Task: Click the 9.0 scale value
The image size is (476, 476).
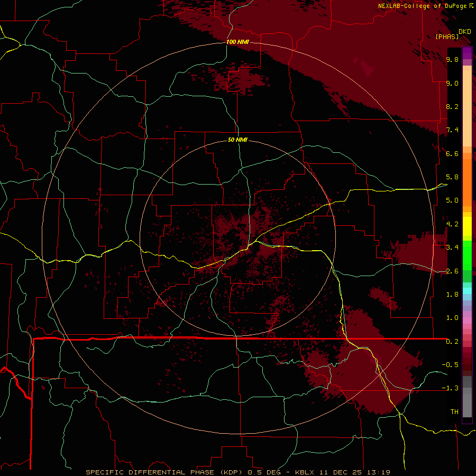Action: tap(452, 83)
